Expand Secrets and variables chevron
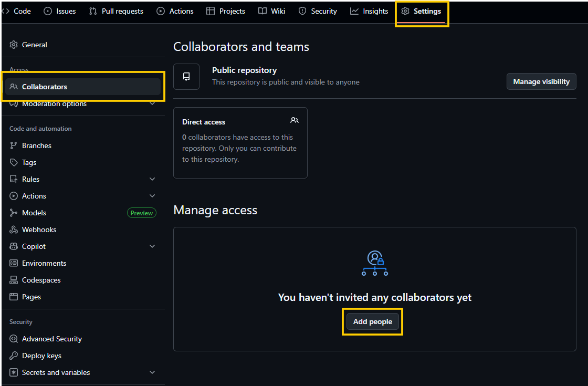This screenshot has height=386, width=588. [x=152, y=372]
